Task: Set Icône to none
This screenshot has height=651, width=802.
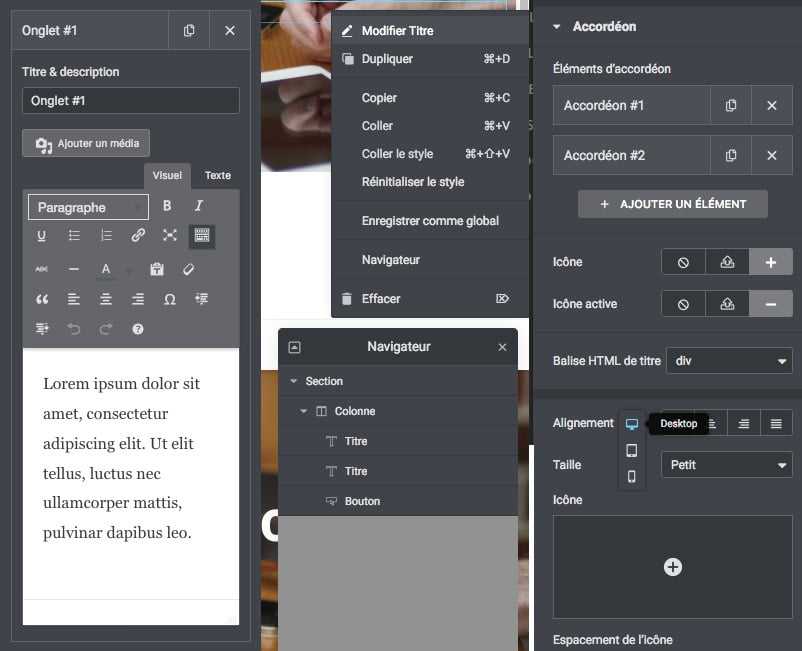Action: [x=683, y=262]
